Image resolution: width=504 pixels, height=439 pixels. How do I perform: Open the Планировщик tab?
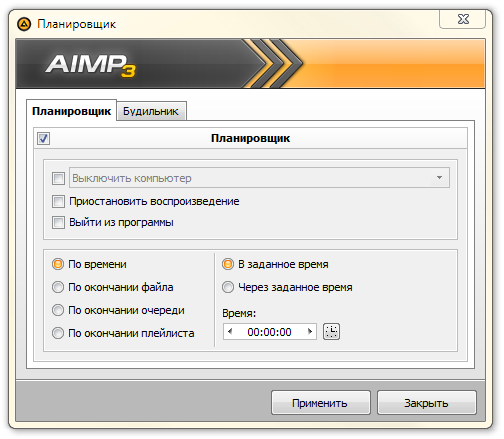(x=71, y=111)
